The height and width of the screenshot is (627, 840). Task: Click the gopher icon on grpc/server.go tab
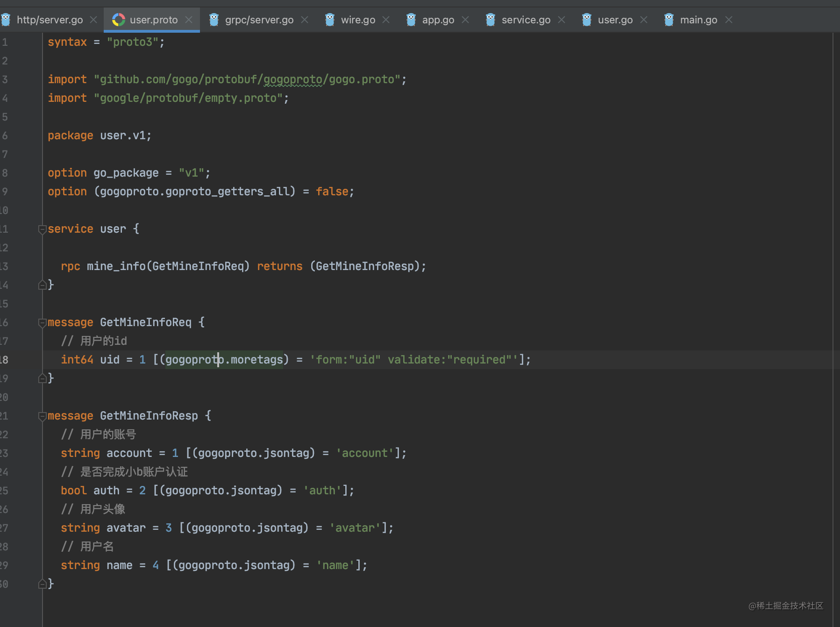[214, 20]
